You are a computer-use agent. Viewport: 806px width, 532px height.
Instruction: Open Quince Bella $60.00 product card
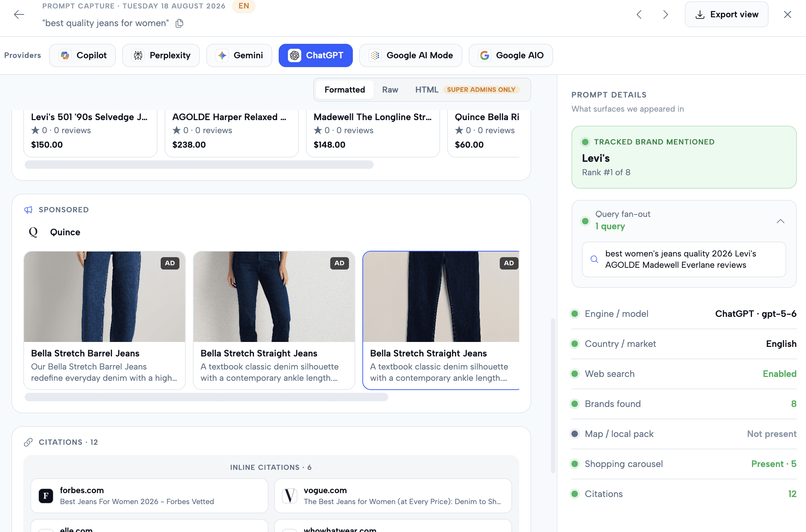point(484,134)
